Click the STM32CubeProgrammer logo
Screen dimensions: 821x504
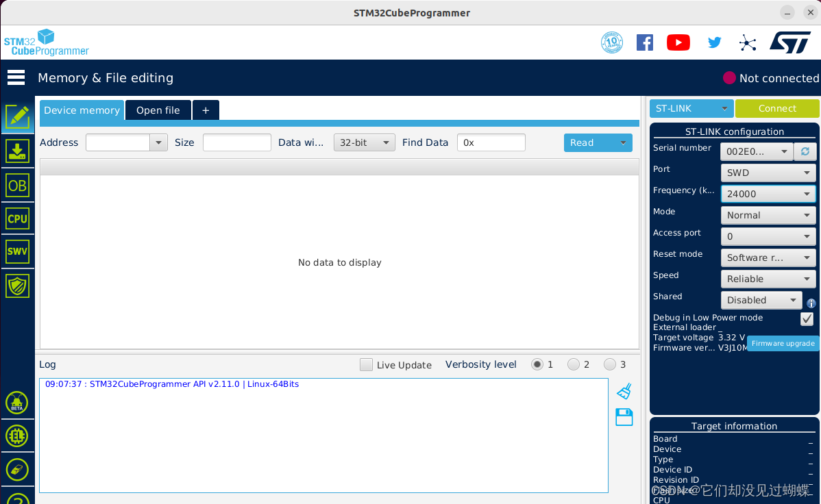(x=46, y=43)
